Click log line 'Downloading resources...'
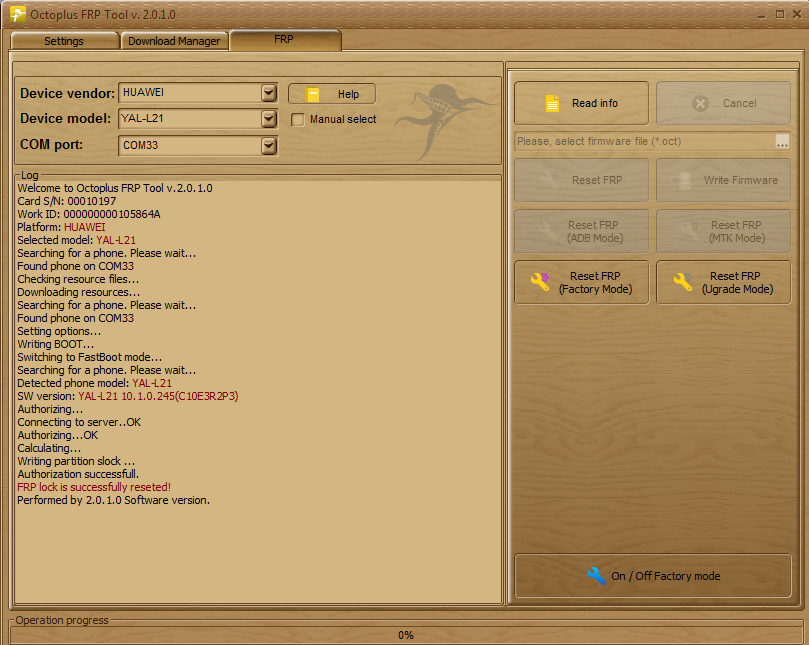 (78, 292)
